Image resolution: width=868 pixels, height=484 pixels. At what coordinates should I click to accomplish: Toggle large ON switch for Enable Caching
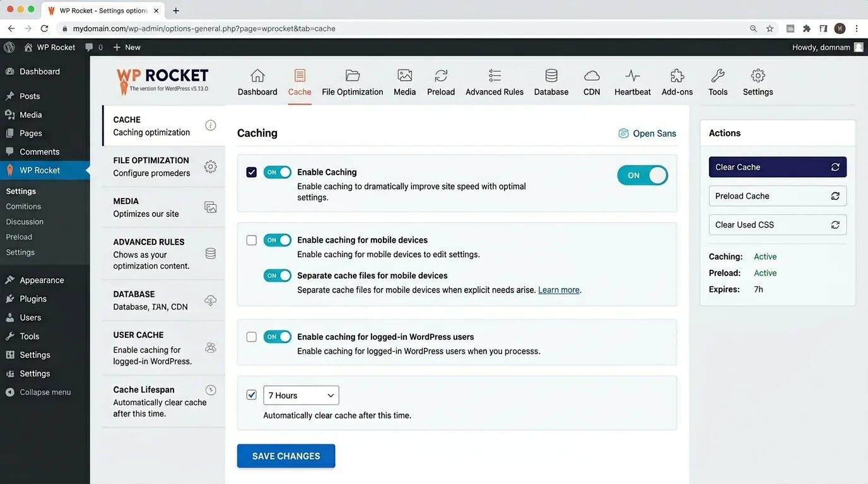pos(642,175)
